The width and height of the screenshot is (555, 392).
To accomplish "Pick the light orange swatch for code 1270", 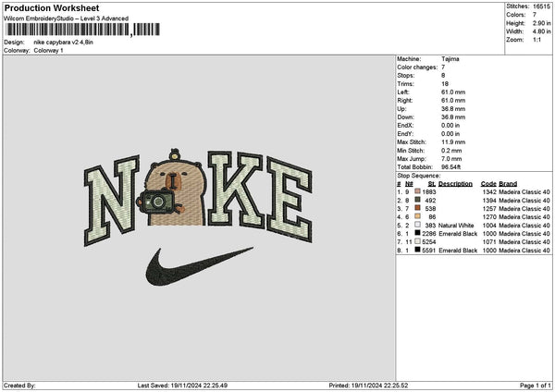I will point(418,216).
